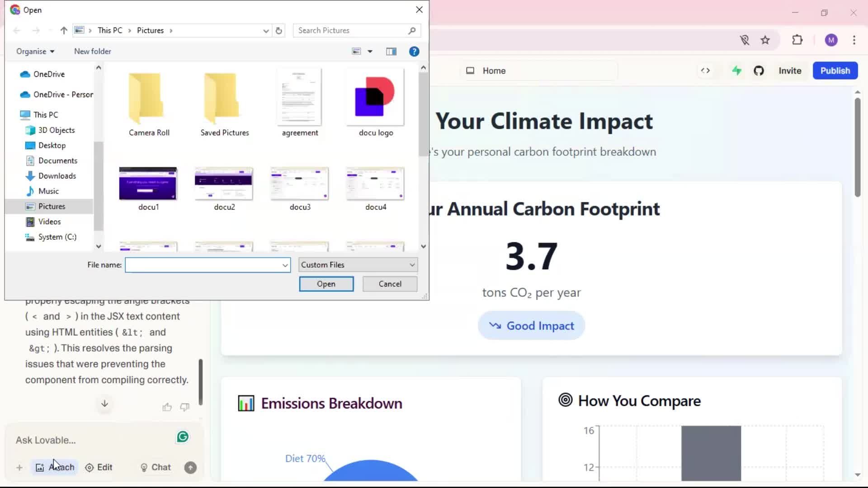The width and height of the screenshot is (868, 488).
Task: Click the Good Impact badge
Action: 531,326
